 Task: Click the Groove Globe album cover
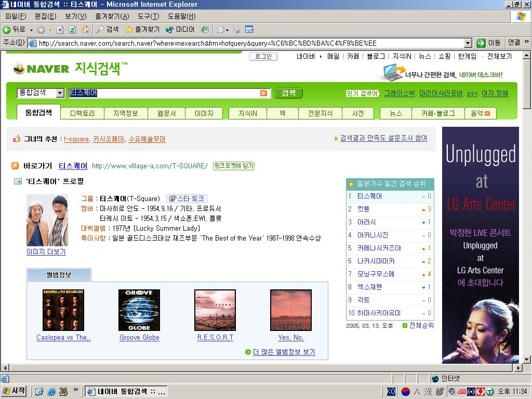tap(139, 310)
